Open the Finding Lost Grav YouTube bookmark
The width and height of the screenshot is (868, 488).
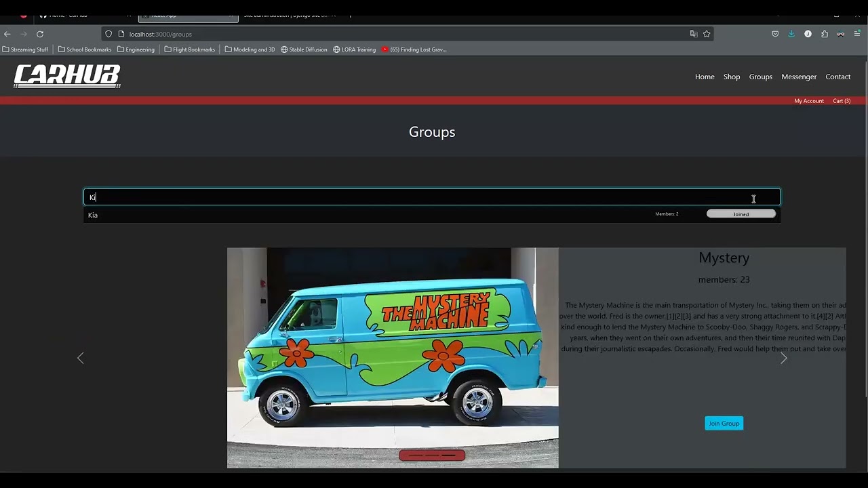[x=414, y=49]
